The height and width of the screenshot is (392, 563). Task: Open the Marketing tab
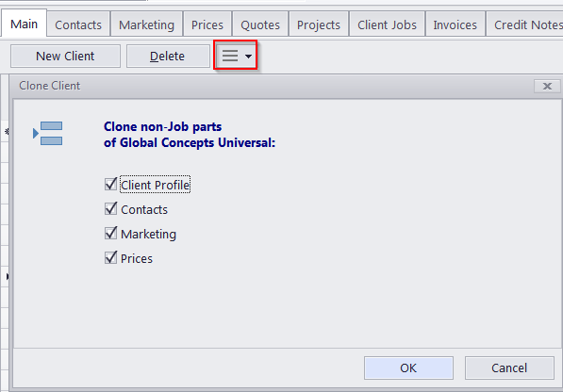tap(146, 24)
